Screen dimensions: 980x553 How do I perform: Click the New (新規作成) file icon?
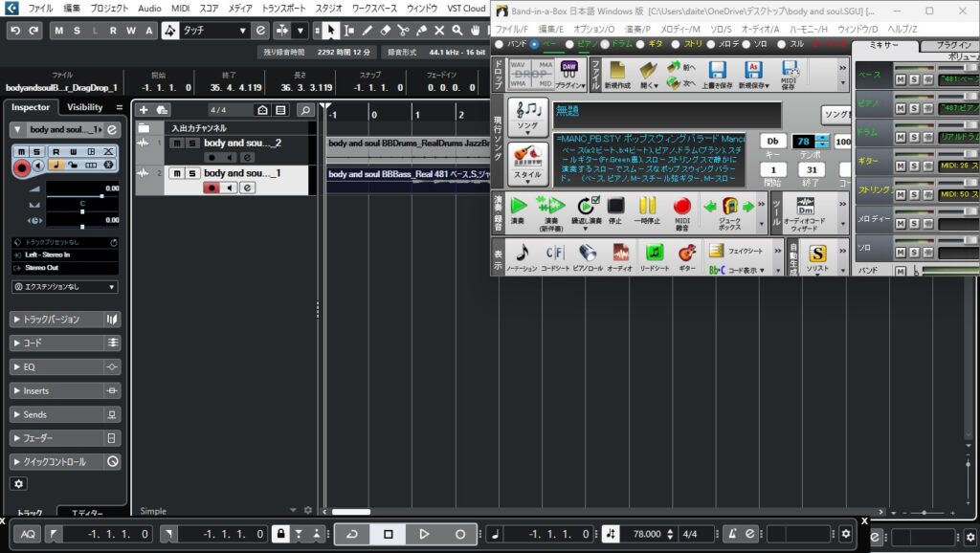(x=617, y=75)
